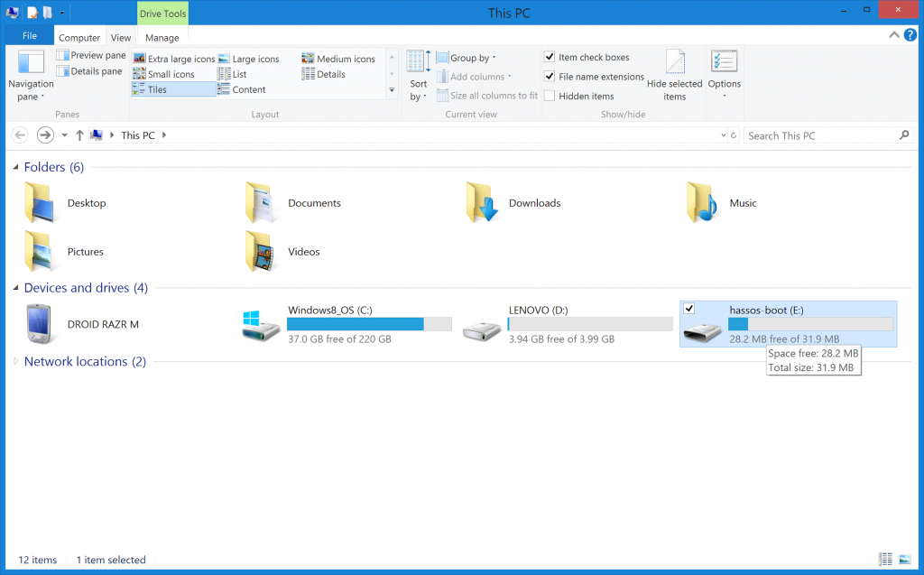
Task: Choose Extra large icons layout
Action: [x=174, y=59]
